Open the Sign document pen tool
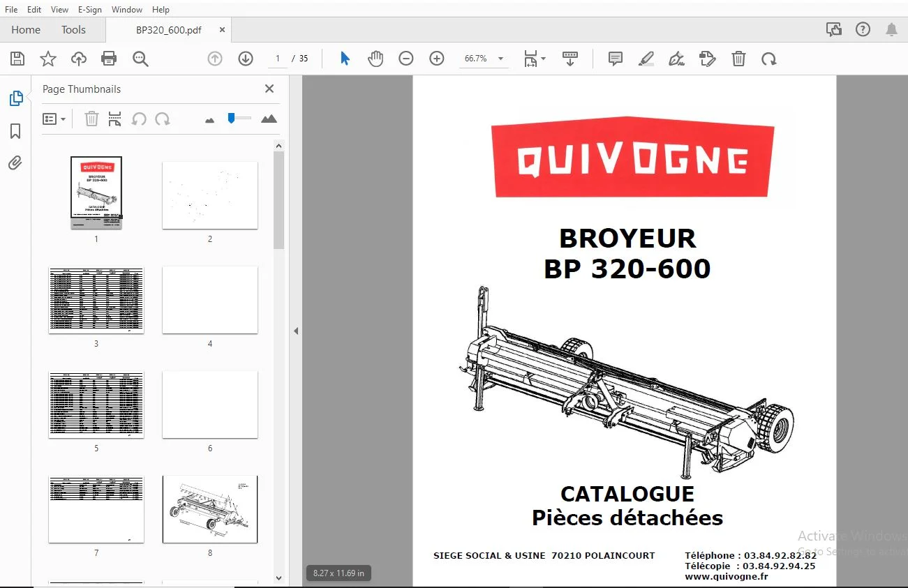 coord(676,59)
